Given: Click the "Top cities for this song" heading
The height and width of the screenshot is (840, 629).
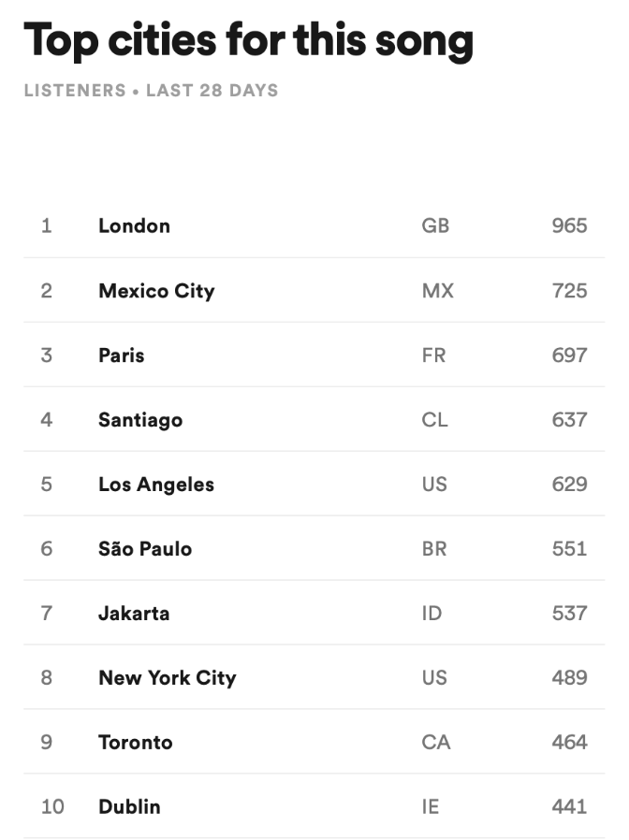Looking at the screenshot, I should coord(248,40).
